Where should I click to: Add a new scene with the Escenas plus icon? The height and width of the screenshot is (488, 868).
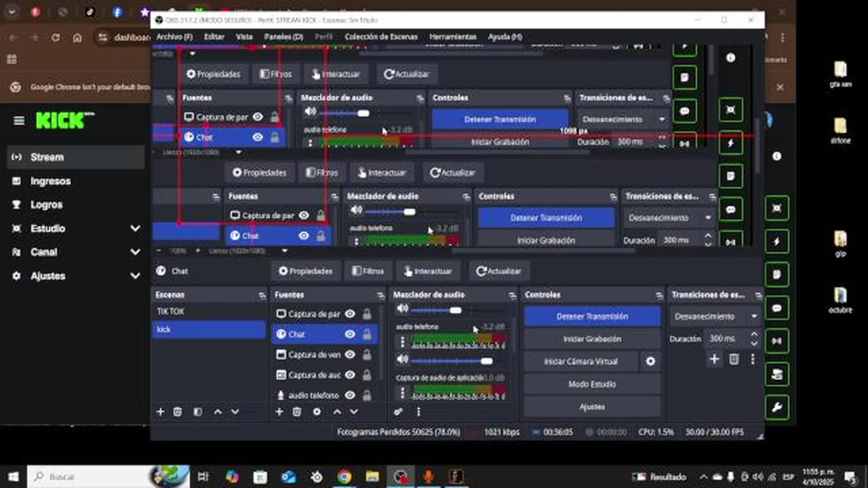point(161,411)
